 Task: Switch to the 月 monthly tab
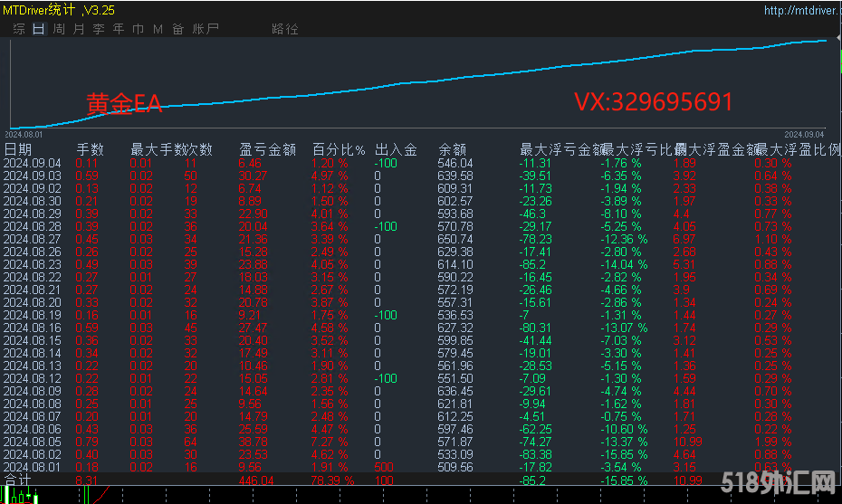click(x=79, y=29)
